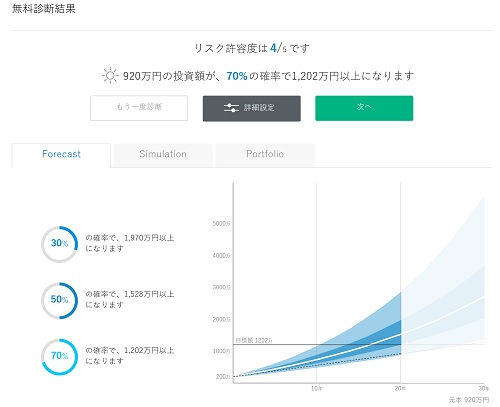Click the 30年 axis label
The image size is (500, 407).
tap(484, 389)
